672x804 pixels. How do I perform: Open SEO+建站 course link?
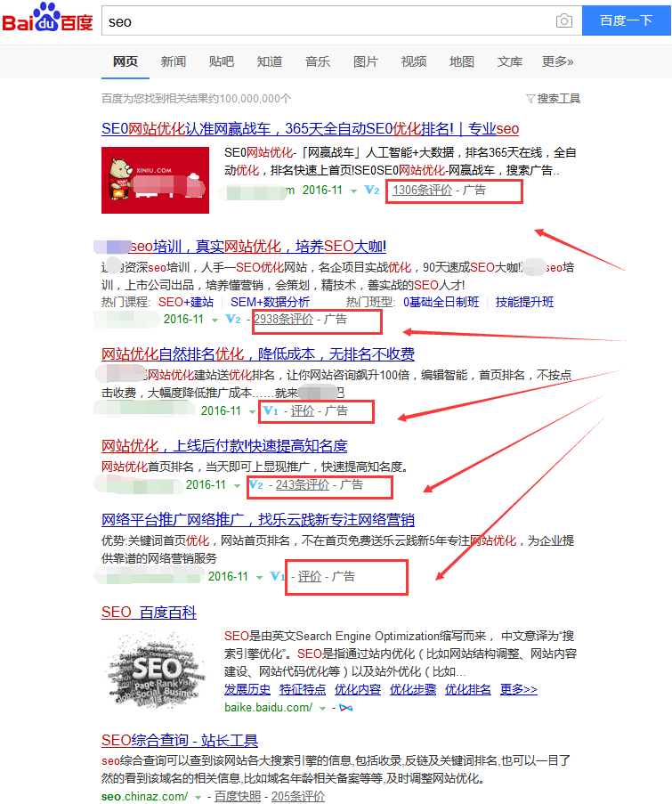[186, 302]
